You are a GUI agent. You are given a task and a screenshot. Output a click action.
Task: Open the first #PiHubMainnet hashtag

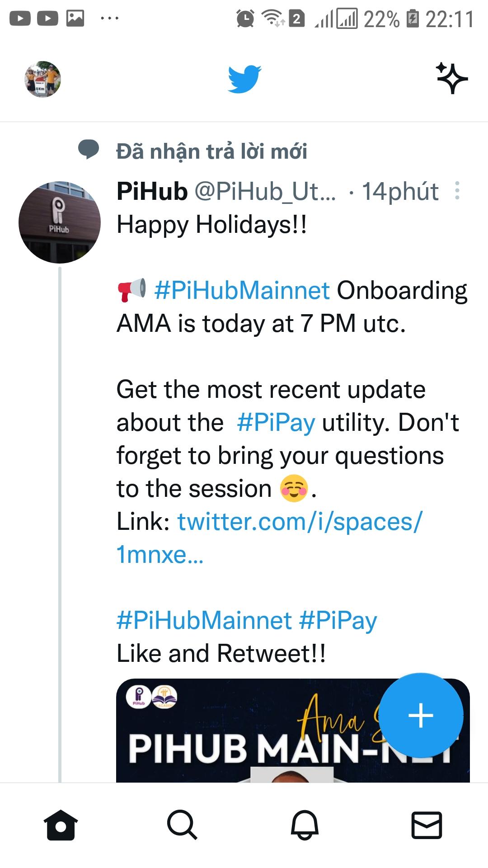(242, 290)
